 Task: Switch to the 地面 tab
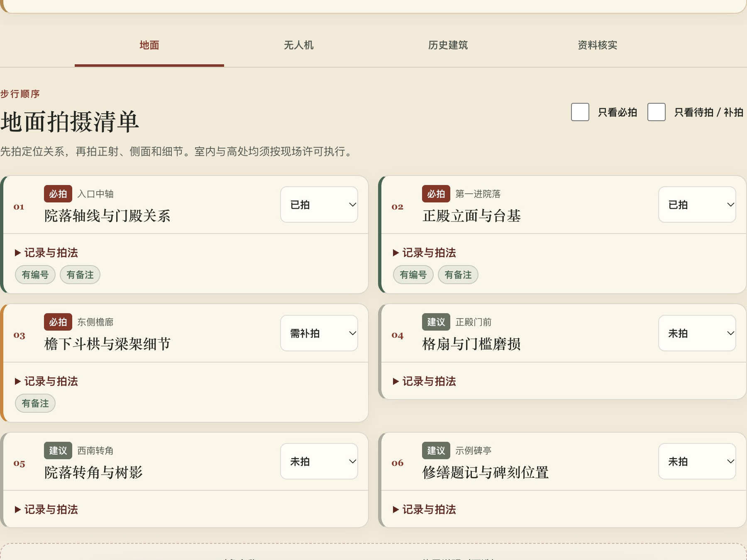pyautogui.click(x=149, y=45)
